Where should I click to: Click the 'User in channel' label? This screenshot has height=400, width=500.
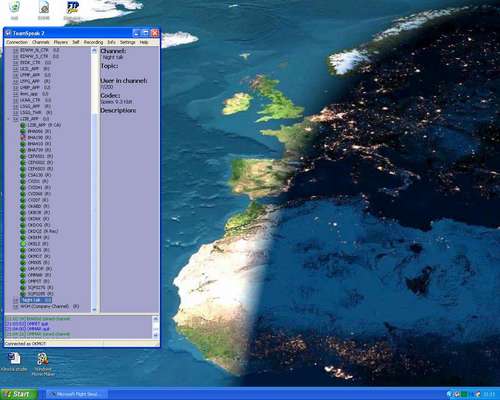pos(124,81)
